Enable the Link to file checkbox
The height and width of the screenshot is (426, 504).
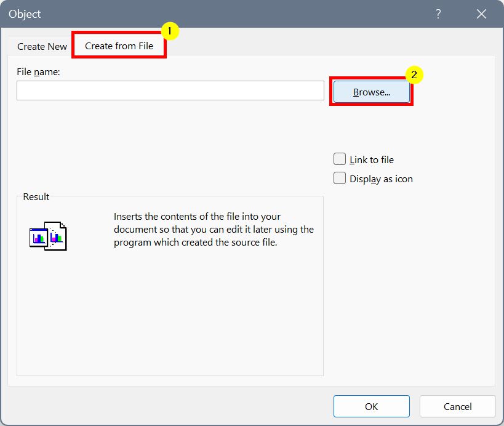click(x=340, y=159)
